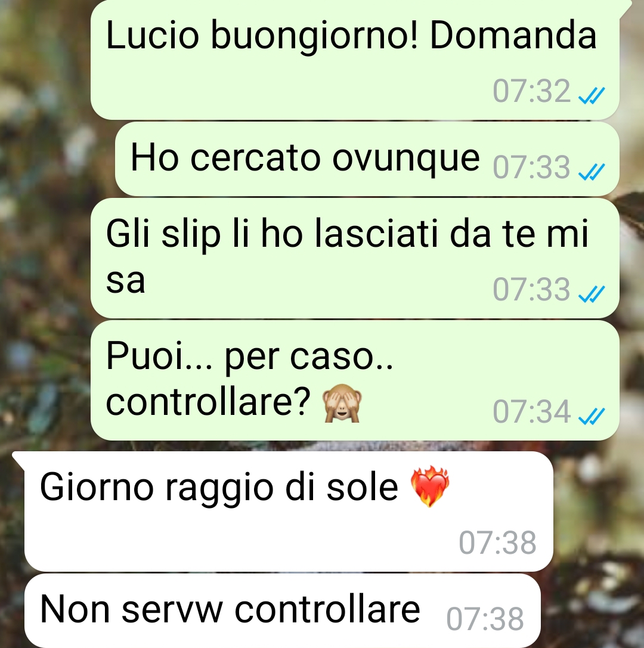Tap read ticks on the "Gli slip" message
Image resolution: width=644 pixels, height=648 pixels.
click(x=592, y=294)
